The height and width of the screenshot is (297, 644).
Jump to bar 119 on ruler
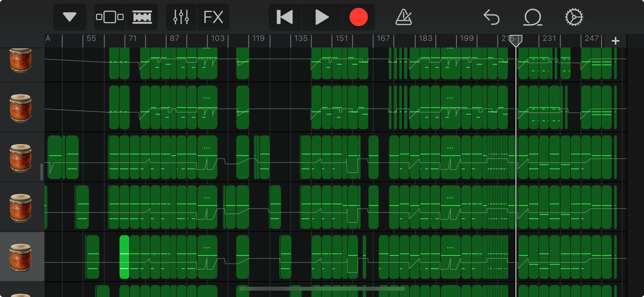258,39
